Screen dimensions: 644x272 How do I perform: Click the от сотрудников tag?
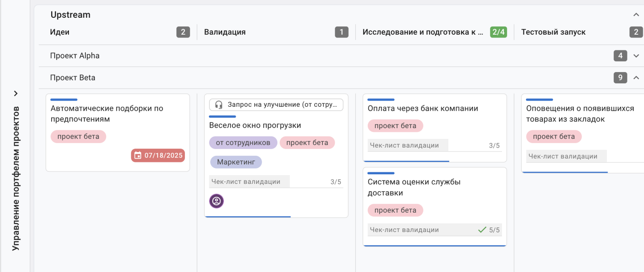click(x=243, y=143)
